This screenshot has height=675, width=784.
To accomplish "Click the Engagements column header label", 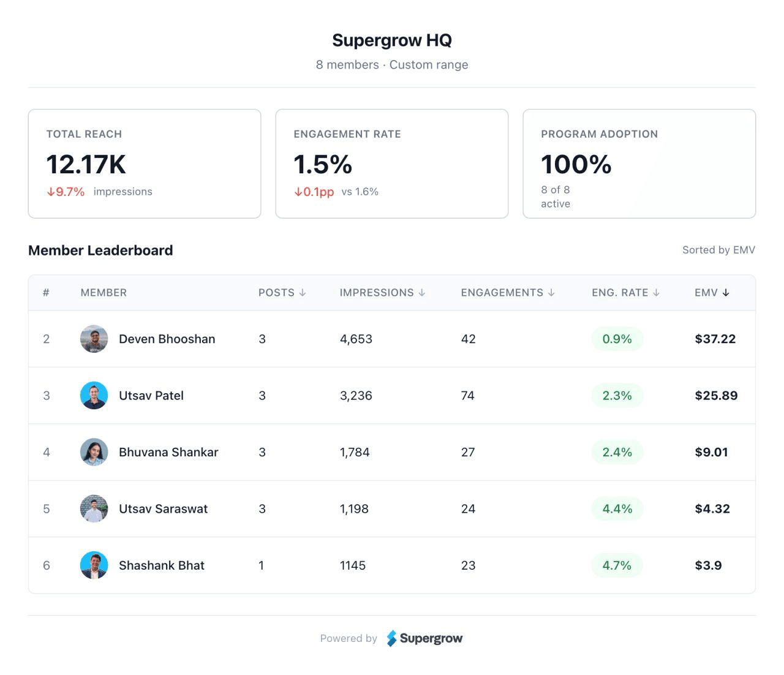I will (x=502, y=293).
